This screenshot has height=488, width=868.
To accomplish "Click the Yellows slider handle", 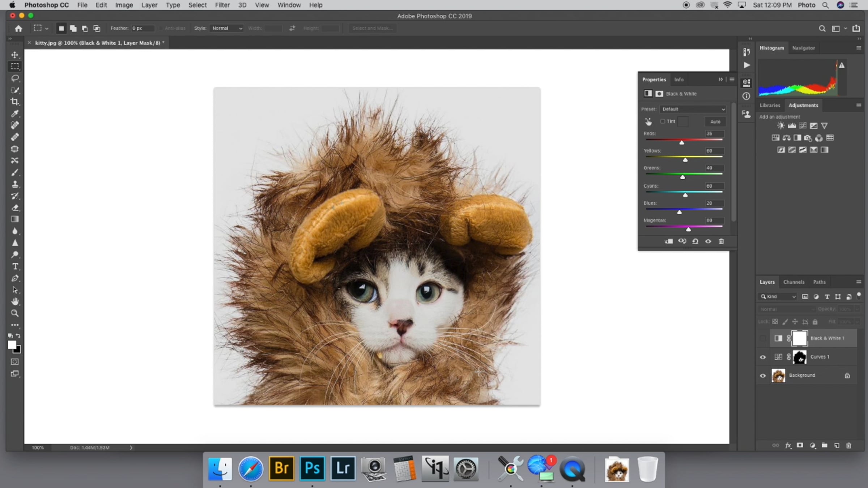I will [x=685, y=160].
